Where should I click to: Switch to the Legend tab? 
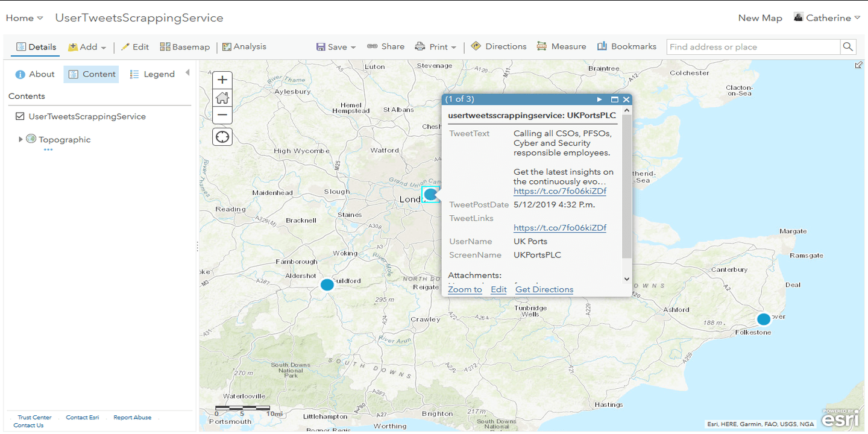point(153,74)
